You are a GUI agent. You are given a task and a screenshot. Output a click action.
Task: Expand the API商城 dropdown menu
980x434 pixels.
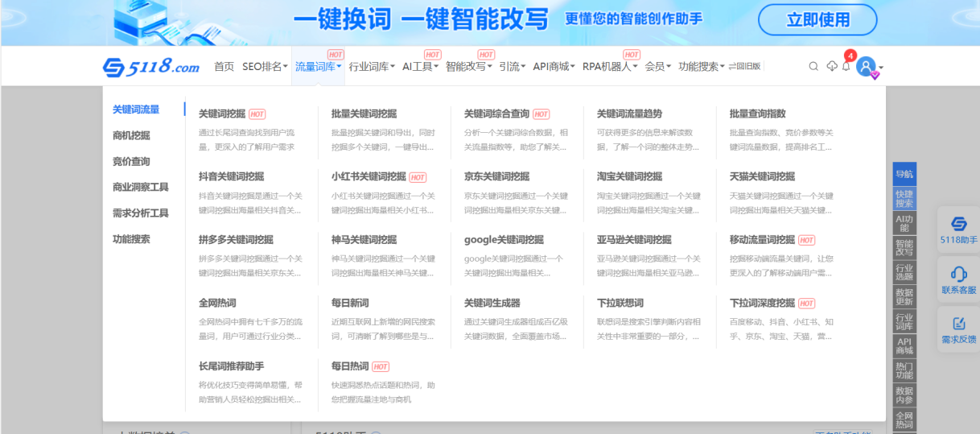pos(554,67)
